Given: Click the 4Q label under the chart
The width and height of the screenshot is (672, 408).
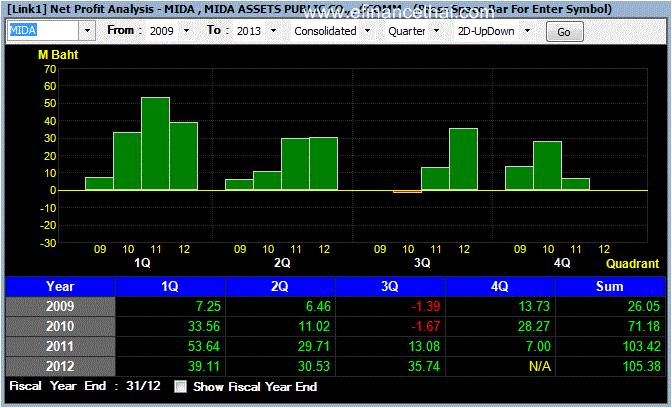Looking at the screenshot, I should [x=562, y=263].
